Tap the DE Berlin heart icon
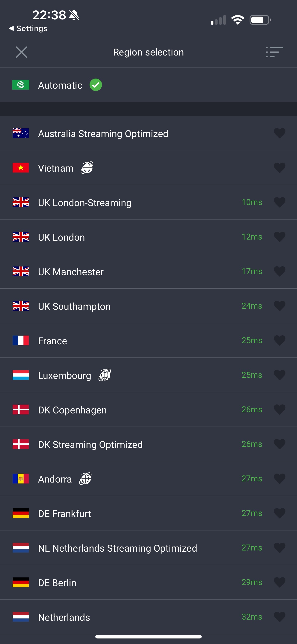The height and width of the screenshot is (644, 297). coord(280,582)
